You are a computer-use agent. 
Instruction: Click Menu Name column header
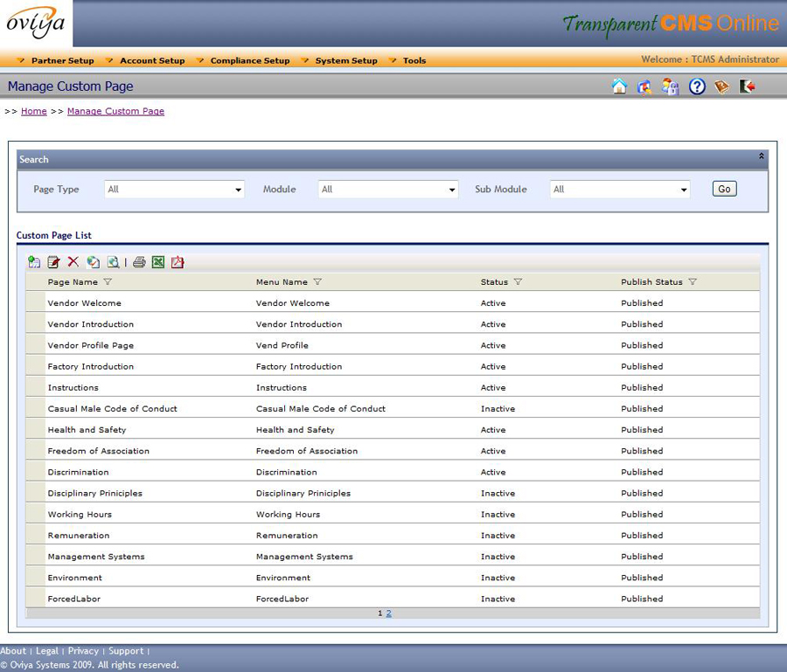282,282
